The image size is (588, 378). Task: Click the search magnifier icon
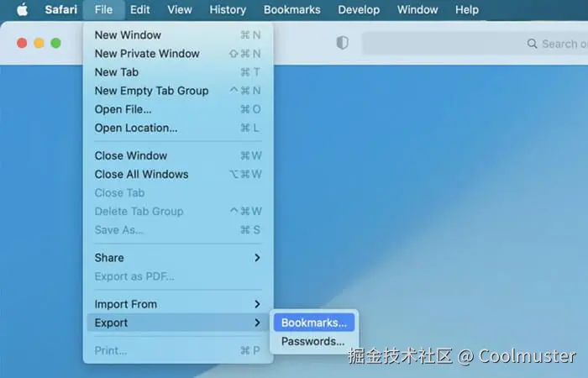click(532, 44)
